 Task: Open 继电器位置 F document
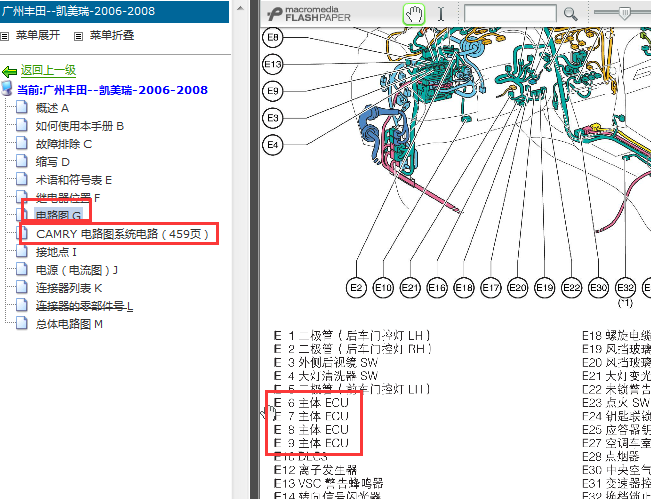68,198
